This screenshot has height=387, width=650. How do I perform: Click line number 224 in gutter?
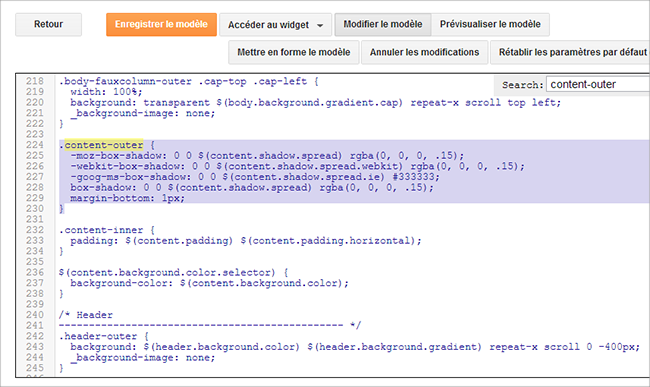(35, 145)
